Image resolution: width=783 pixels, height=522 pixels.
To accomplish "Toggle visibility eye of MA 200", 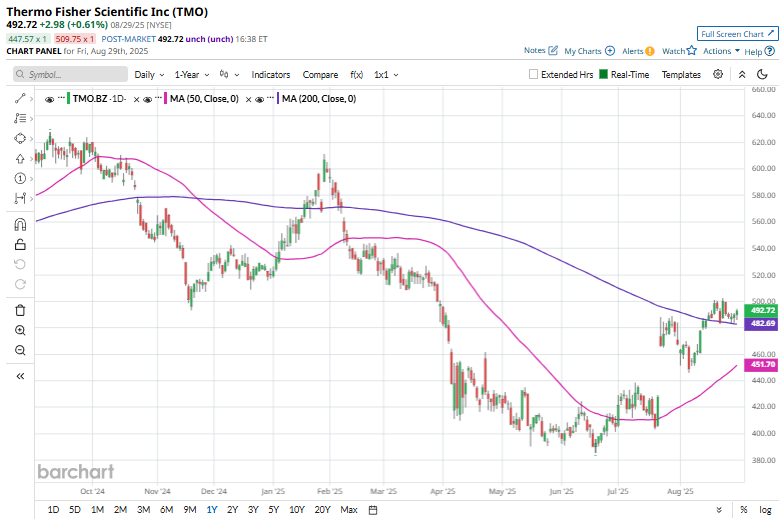I will pos(259,99).
